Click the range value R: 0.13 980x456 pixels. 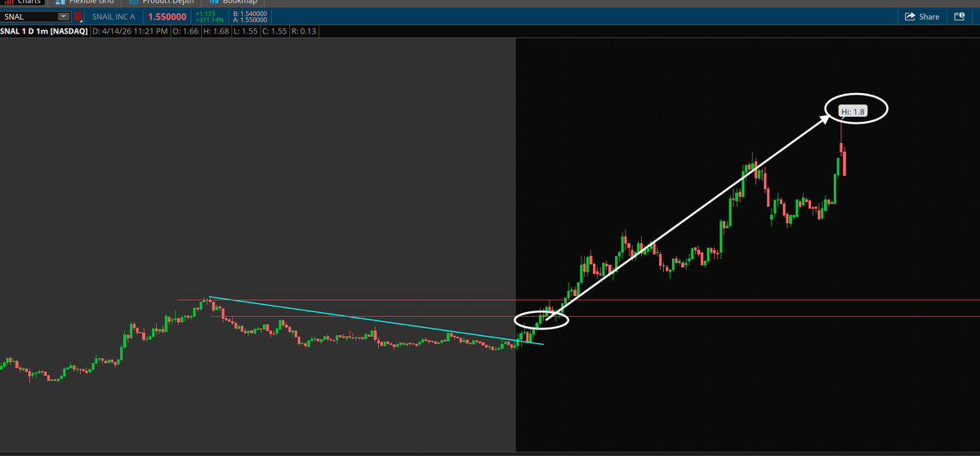pyautogui.click(x=304, y=31)
